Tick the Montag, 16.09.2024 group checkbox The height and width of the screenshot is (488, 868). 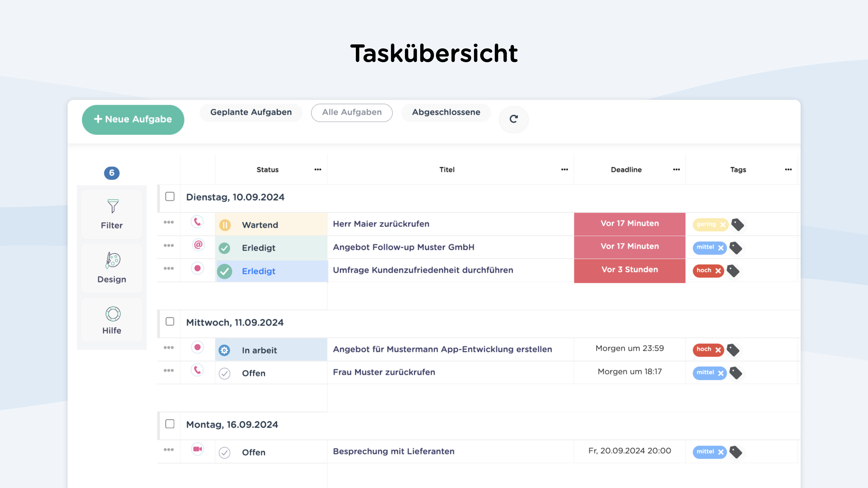pos(170,424)
